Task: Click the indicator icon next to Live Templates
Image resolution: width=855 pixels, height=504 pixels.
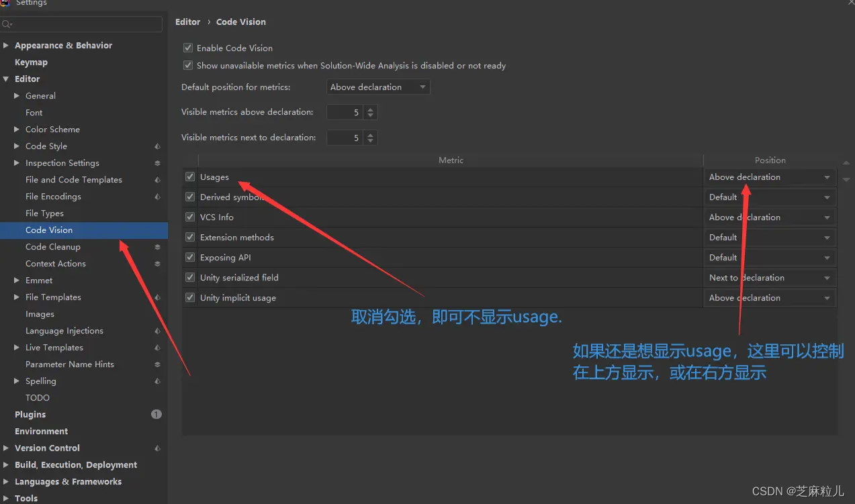Action: tap(156, 347)
